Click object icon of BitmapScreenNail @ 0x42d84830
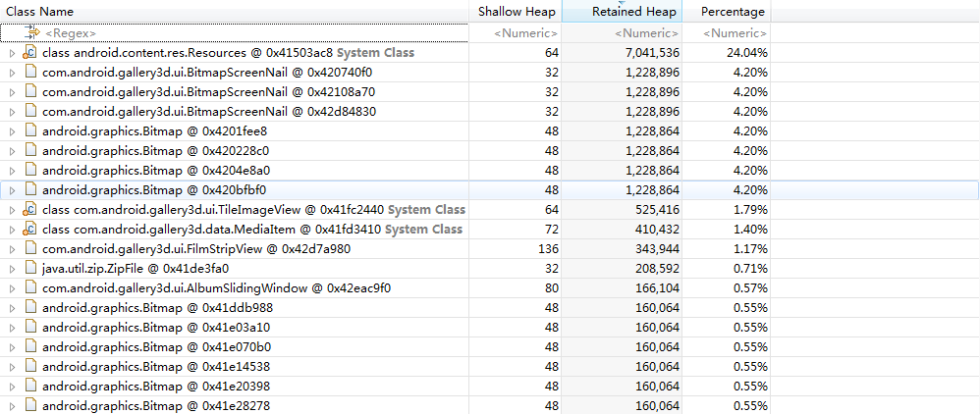The width and height of the screenshot is (980, 414). pyautogui.click(x=30, y=111)
